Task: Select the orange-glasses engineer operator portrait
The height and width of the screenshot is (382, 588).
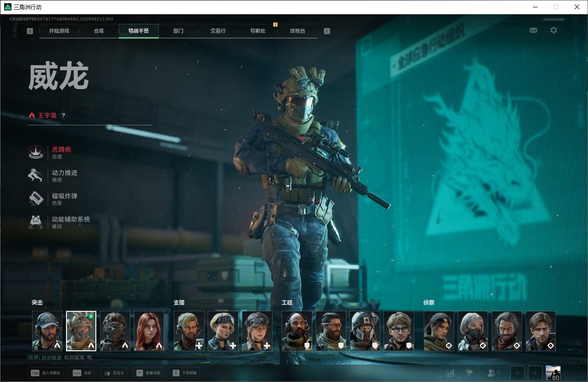Action: point(331,331)
